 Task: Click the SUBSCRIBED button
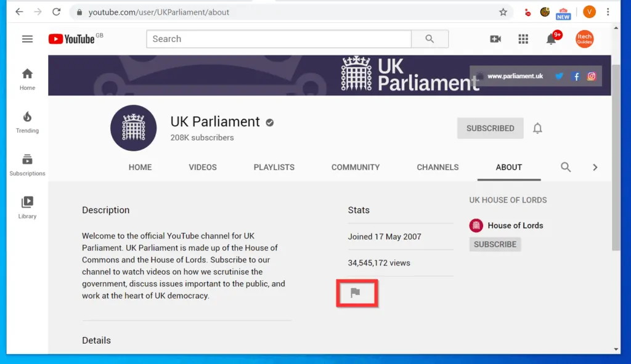(x=490, y=128)
